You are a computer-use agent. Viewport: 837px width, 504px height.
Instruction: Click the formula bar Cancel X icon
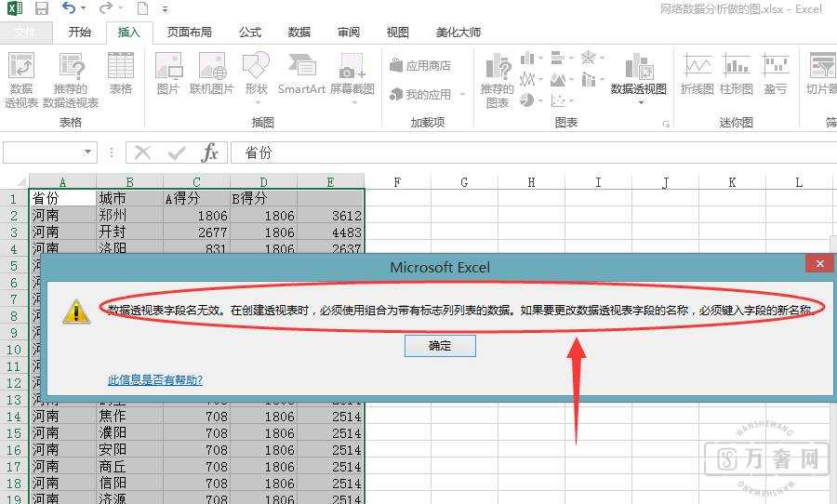pyautogui.click(x=142, y=153)
